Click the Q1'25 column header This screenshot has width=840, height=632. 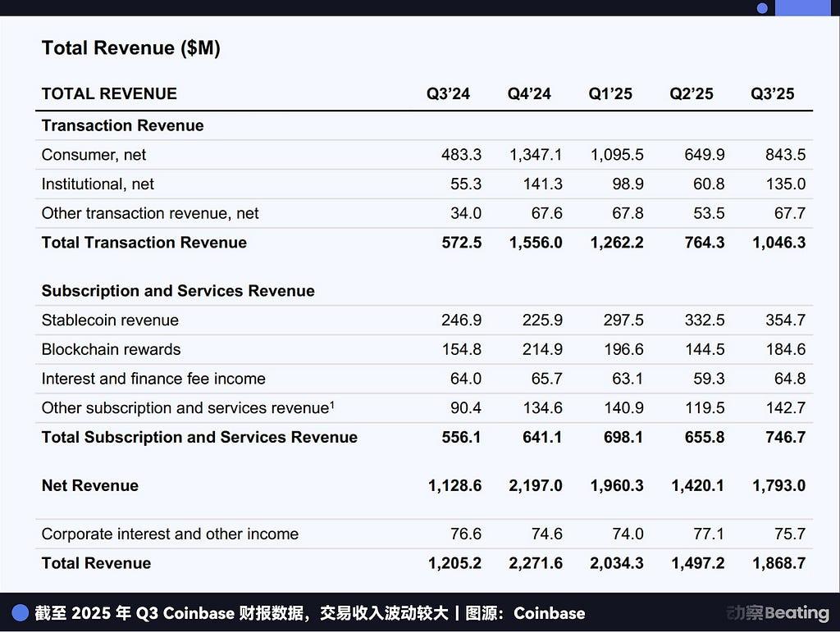coord(610,93)
